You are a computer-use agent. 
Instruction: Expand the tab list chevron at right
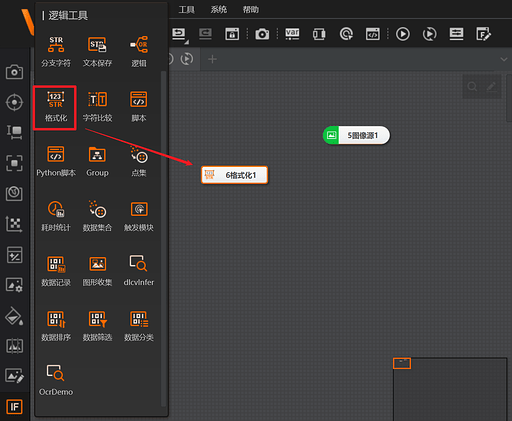(x=504, y=59)
